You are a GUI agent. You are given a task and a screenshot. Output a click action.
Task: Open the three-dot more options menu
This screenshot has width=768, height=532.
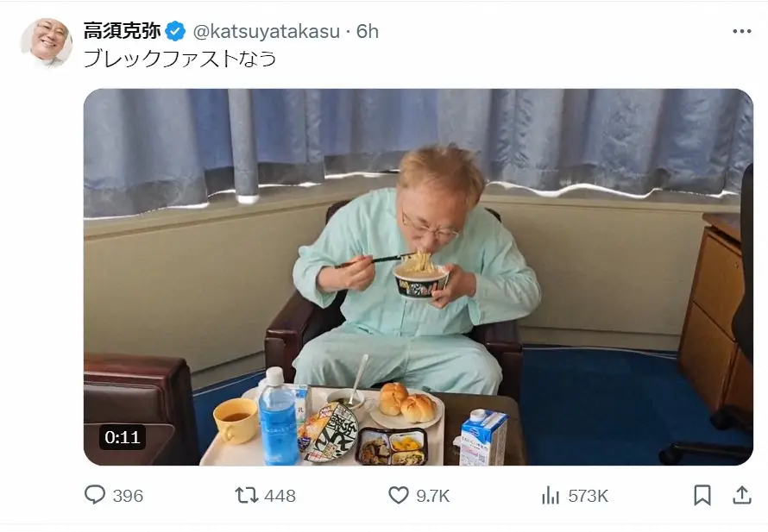coord(742,31)
